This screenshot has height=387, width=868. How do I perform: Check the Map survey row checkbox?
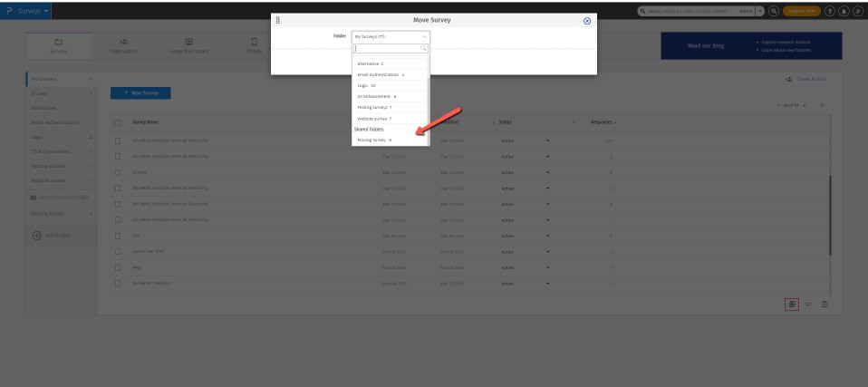118,267
